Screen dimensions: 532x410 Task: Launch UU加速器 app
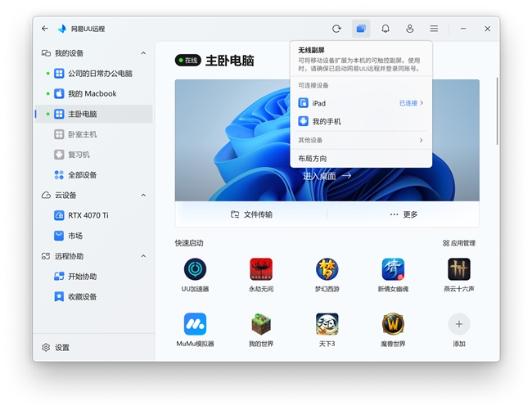coord(195,275)
